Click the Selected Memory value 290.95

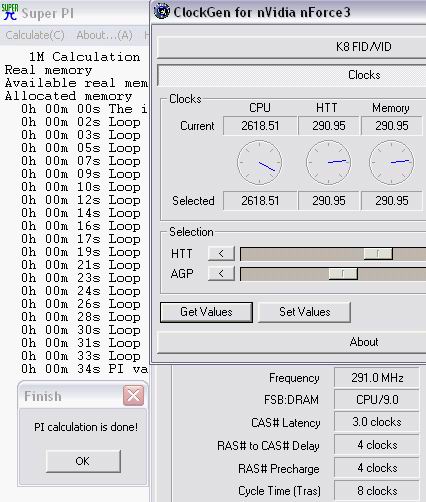tap(392, 201)
